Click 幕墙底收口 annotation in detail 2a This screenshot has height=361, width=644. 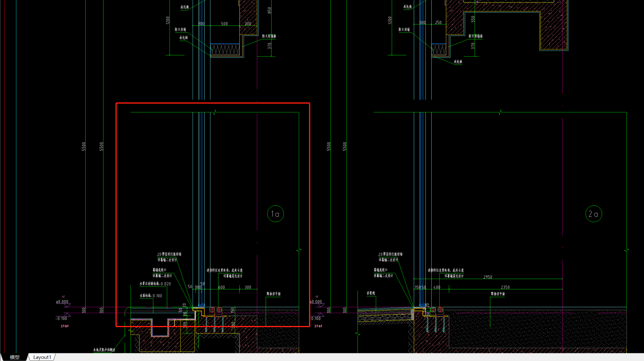[380, 270]
